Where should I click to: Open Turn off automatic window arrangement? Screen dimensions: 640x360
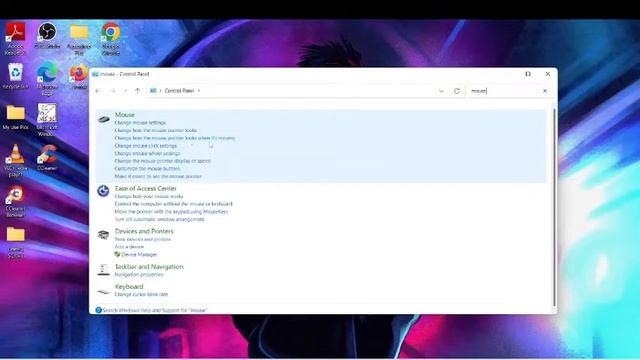pyautogui.click(x=159, y=219)
